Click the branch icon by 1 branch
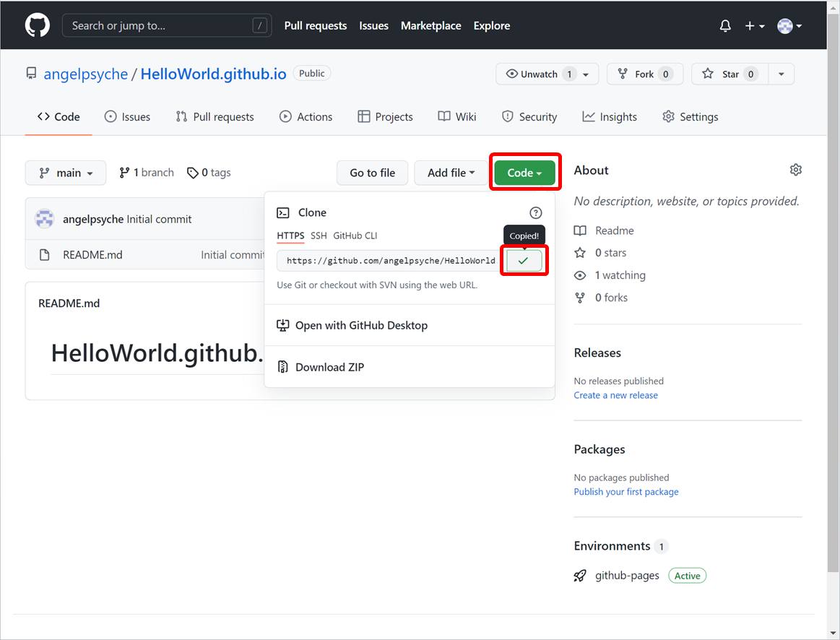The height and width of the screenshot is (640, 840). click(x=124, y=173)
